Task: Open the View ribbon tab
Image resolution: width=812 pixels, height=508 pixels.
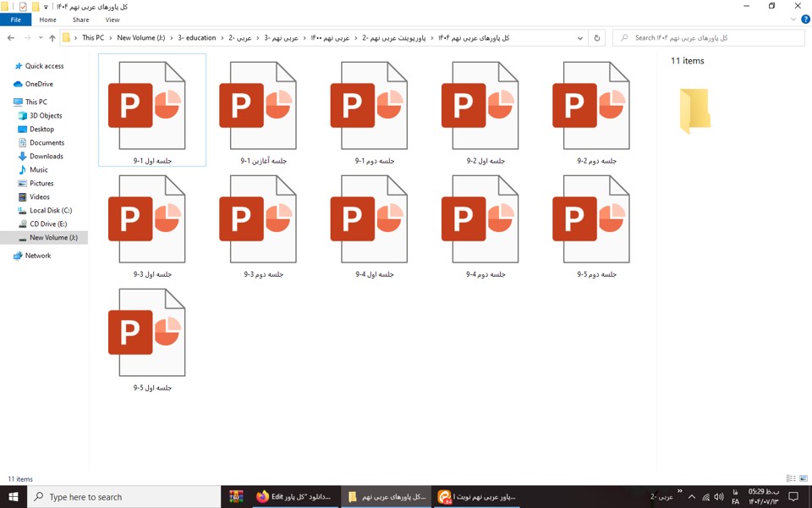Action: (112, 19)
